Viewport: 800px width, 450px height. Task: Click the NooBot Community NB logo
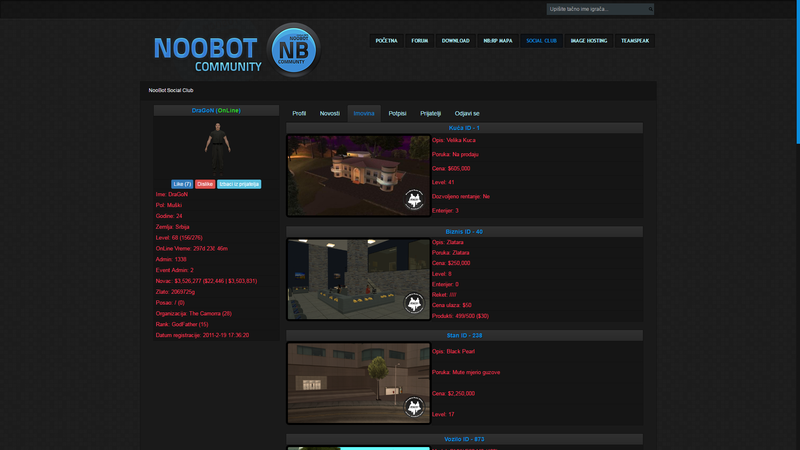tap(292, 50)
